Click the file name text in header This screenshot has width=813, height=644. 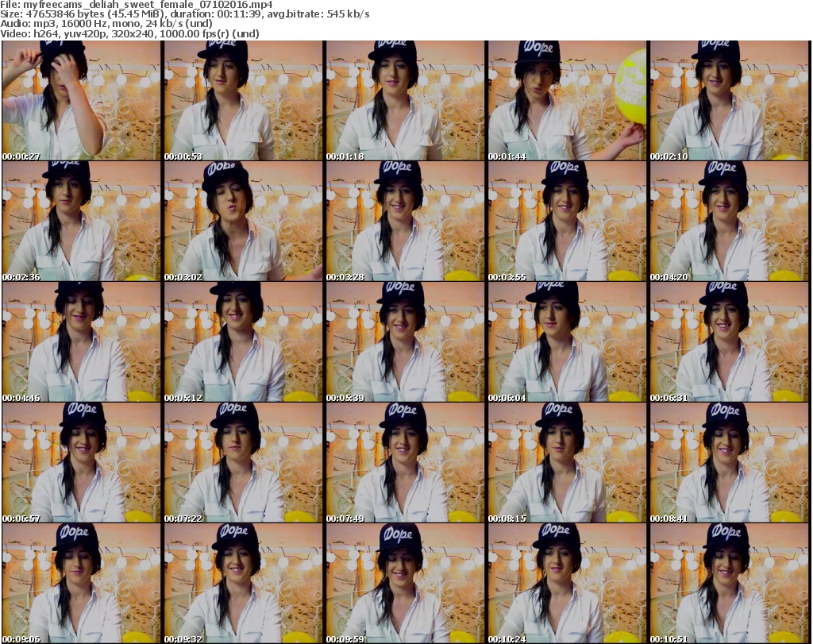(x=137, y=5)
